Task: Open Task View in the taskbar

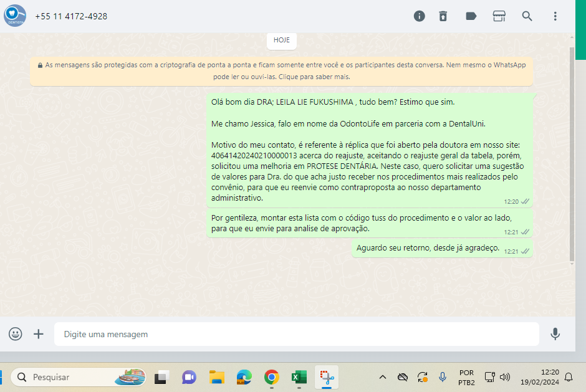Action: pyautogui.click(x=162, y=378)
